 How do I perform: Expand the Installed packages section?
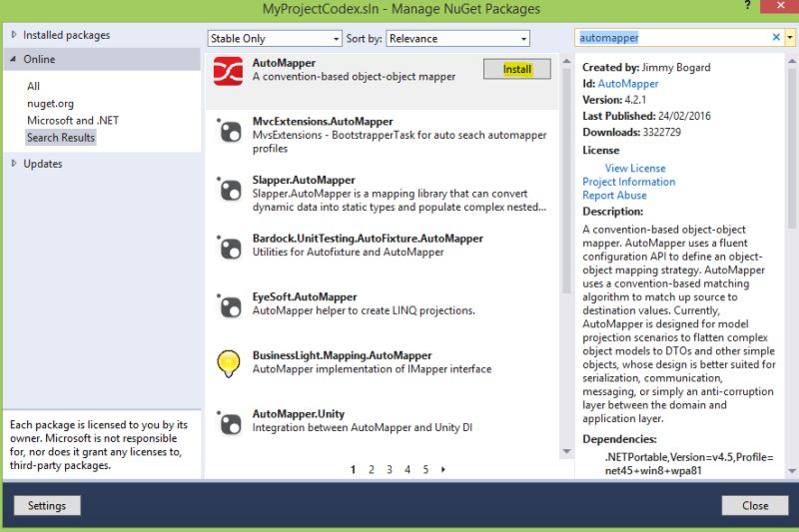coord(14,35)
